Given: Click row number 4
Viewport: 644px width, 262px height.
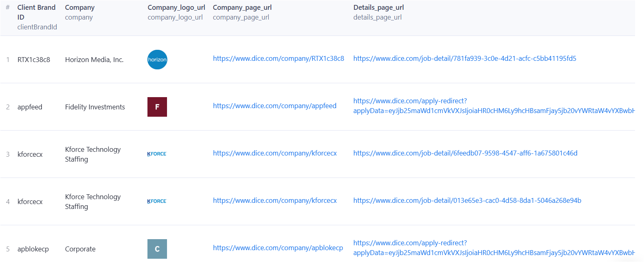Looking at the screenshot, I should [8, 202].
